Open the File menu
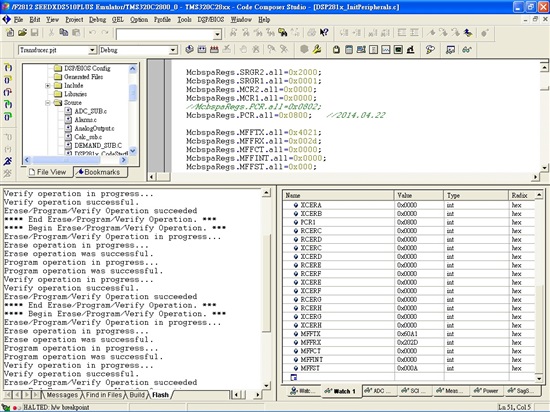 pyautogui.click(x=18, y=20)
